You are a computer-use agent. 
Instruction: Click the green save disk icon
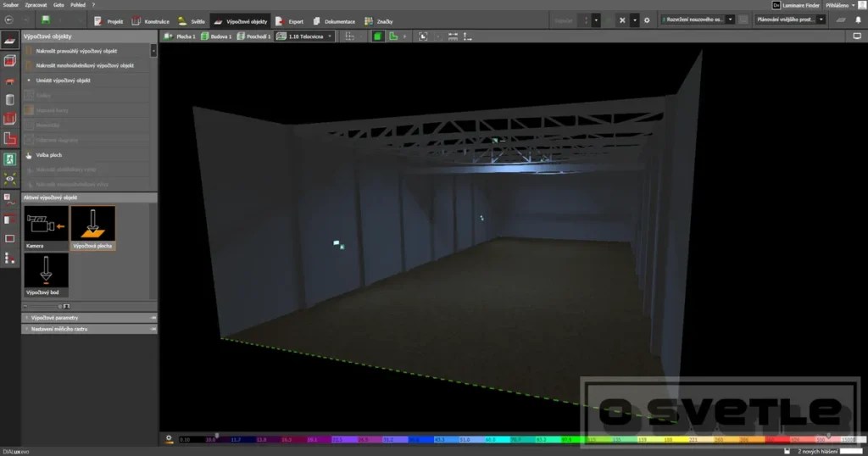point(46,20)
